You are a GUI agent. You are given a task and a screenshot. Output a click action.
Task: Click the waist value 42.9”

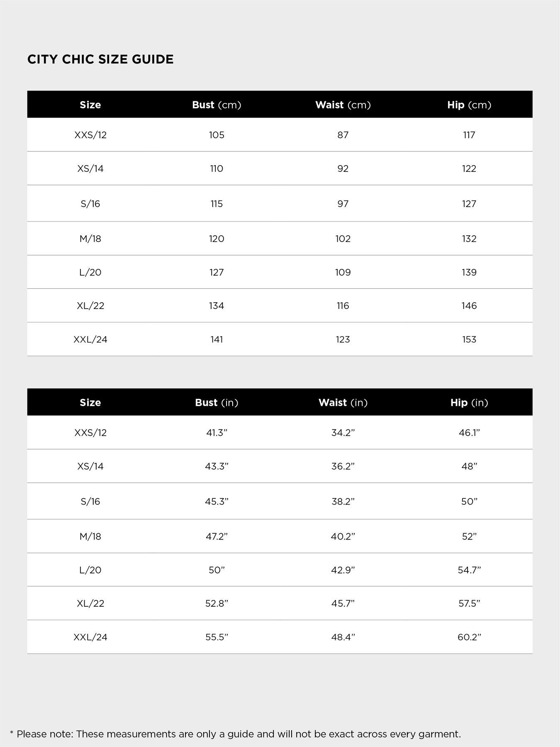(x=343, y=570)
